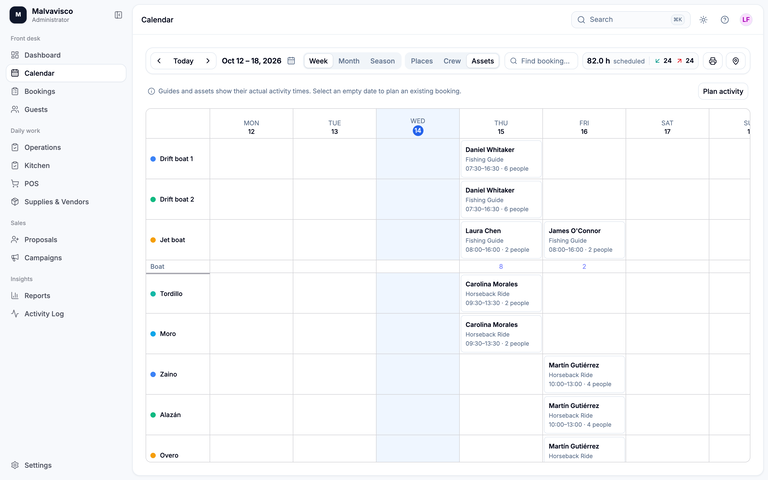Jump to Today in calendar
This screenshot has width=768, height=480.
[183, 61]
